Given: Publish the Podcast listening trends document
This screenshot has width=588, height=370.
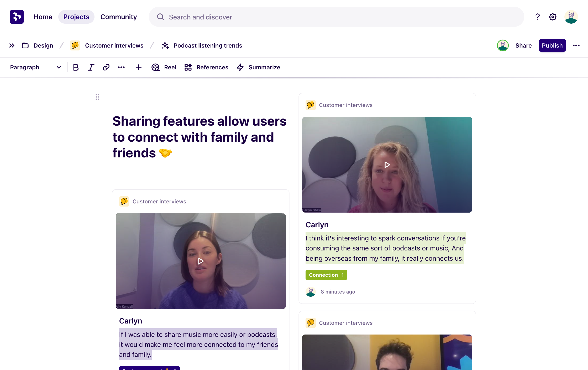Looking at the screenshot, I should [x=552, y=45].
